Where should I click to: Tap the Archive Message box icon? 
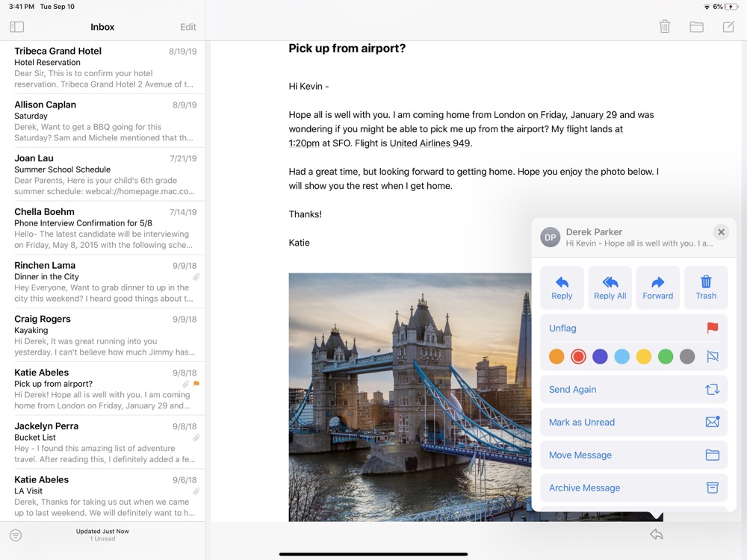pos(712,488)
